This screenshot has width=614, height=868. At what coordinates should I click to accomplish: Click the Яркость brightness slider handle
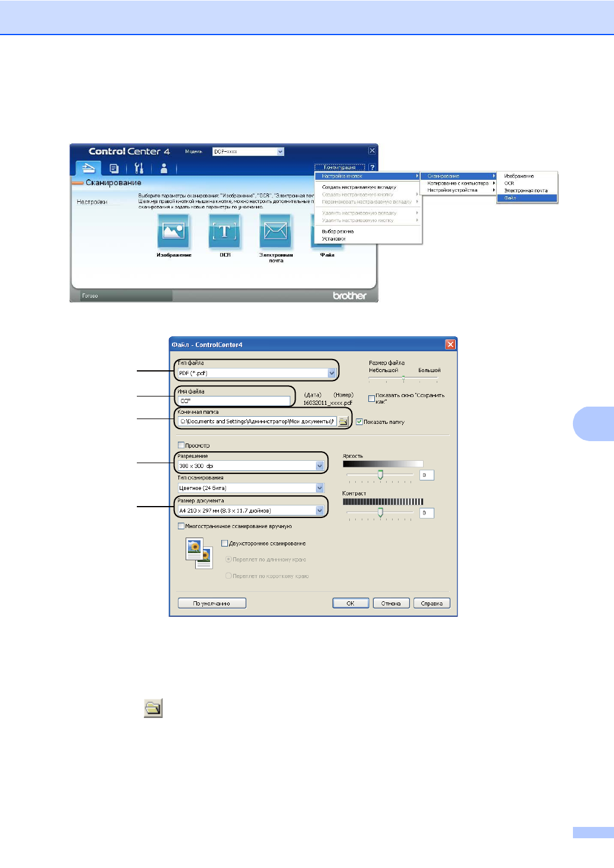pos(380,474)
